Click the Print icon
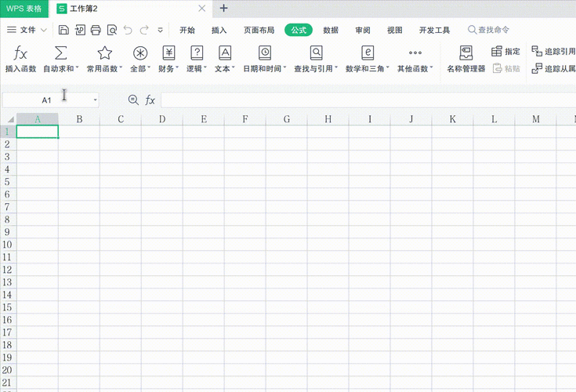This screenshot has width=576, height=392. [x=96, y=30]
